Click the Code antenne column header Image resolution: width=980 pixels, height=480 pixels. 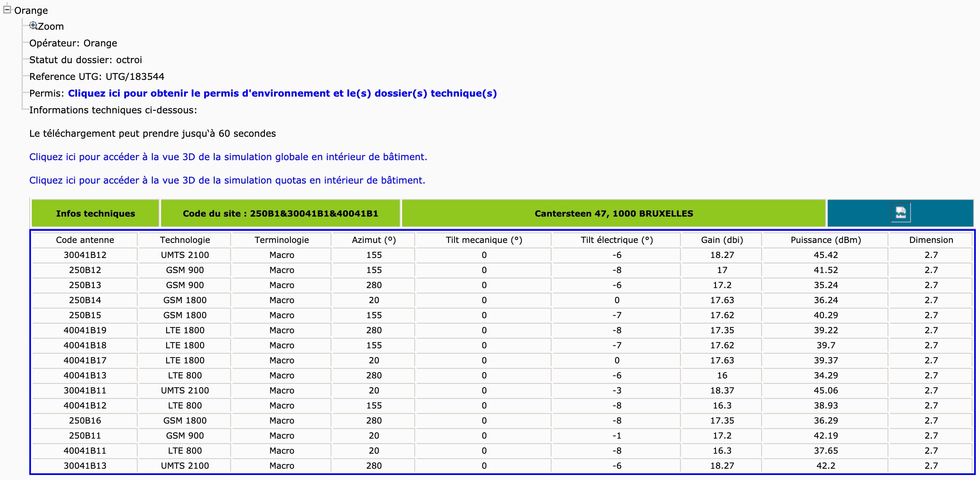85,240
